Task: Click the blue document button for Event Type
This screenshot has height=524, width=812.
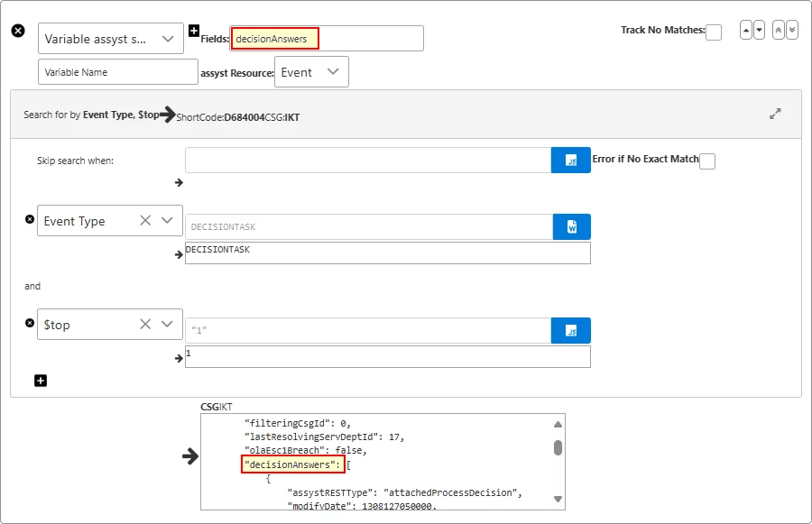Action: [571, 226]
